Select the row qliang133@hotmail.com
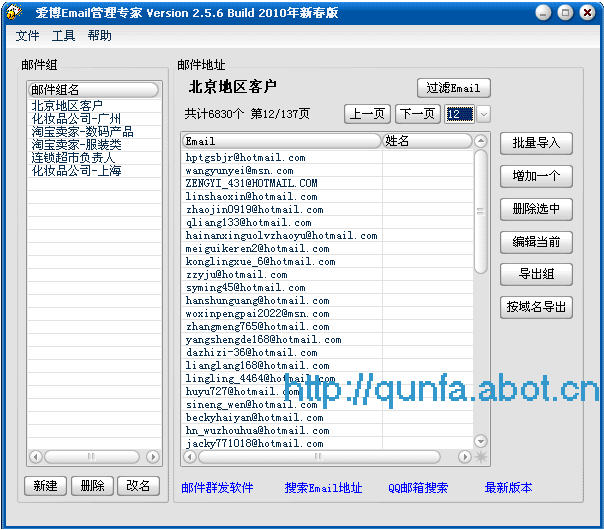Screen dimensions: 604x530 (328, 223)
